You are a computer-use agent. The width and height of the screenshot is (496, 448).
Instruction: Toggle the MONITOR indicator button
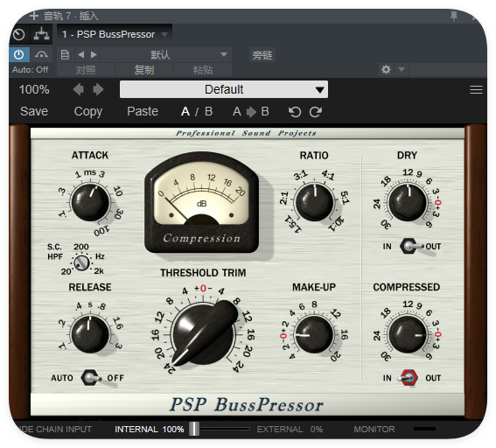point(424,429)
